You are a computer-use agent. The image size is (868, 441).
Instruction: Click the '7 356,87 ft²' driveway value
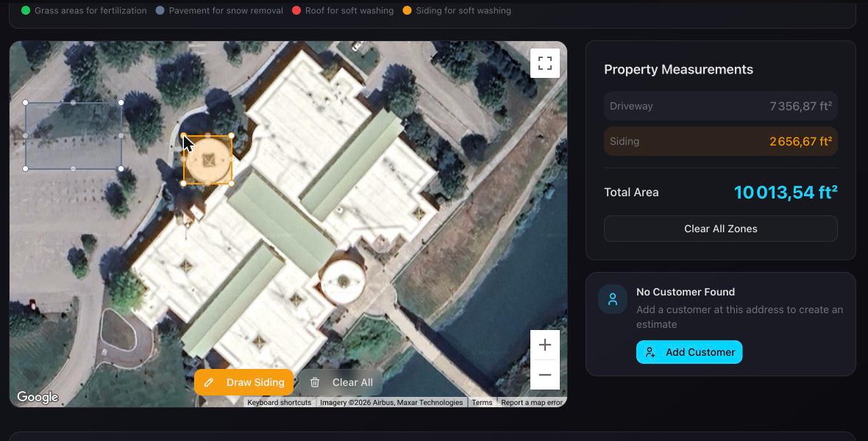pyautogui.click(x=800, y=107)
